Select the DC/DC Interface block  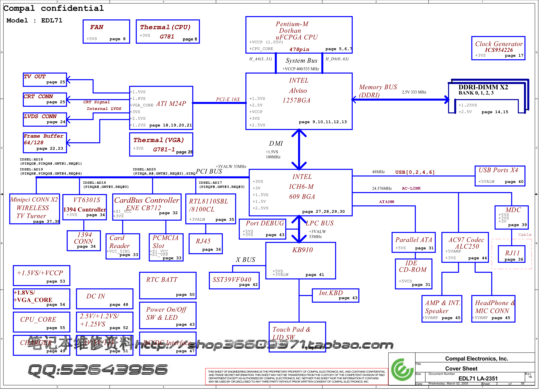pyautogui.click(x=168, y=344)
